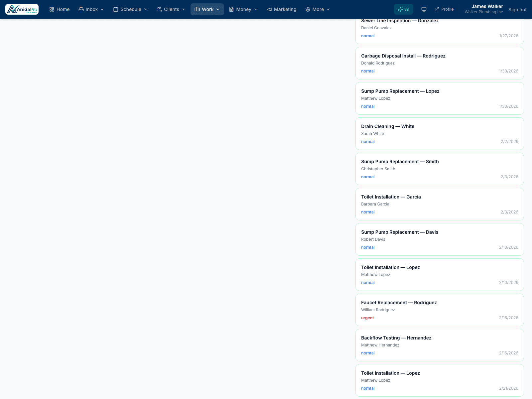Click client name Christopher Smith

tap(378, 169)
